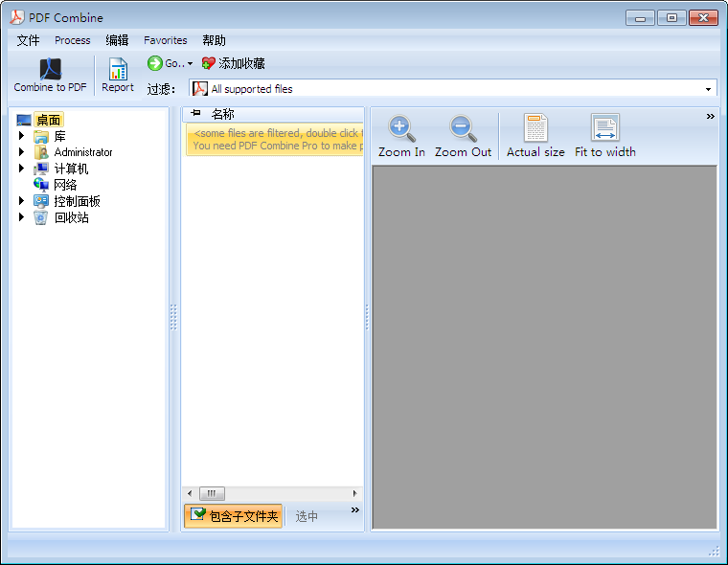Expand the 回收站 tree node
Viewport: 728px width, 565px height.
(21, 216)
